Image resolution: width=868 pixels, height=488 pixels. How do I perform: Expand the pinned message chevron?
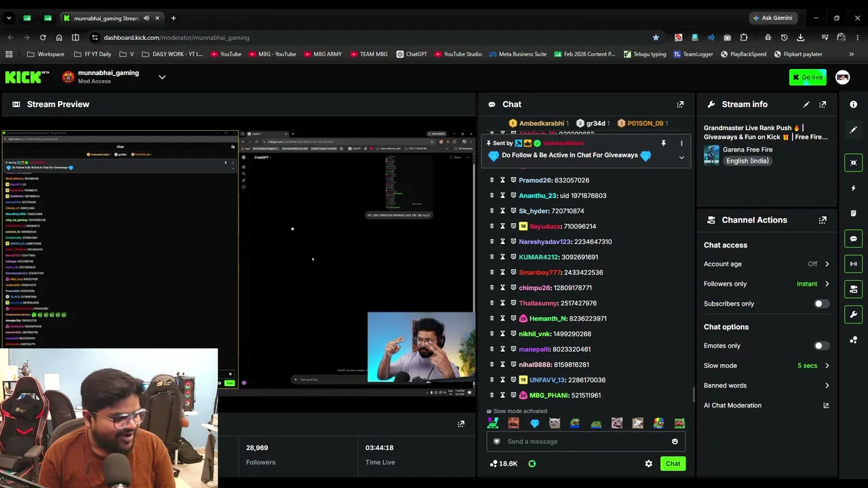(x=682, y=158)
